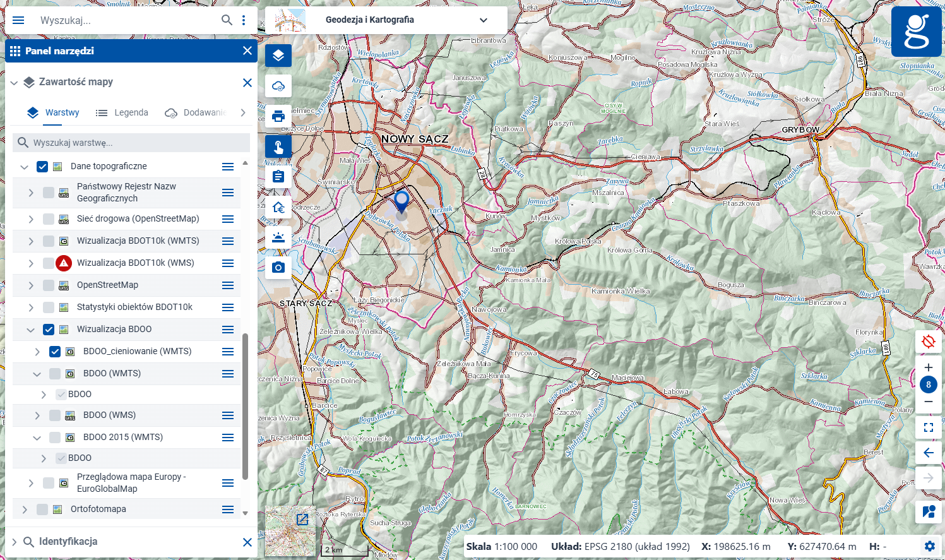The height and width of the screenshot is (560, 945).
Task: View warning on Wizualizacja BDOT10k (WMS) layer
Action: (64, 263)
